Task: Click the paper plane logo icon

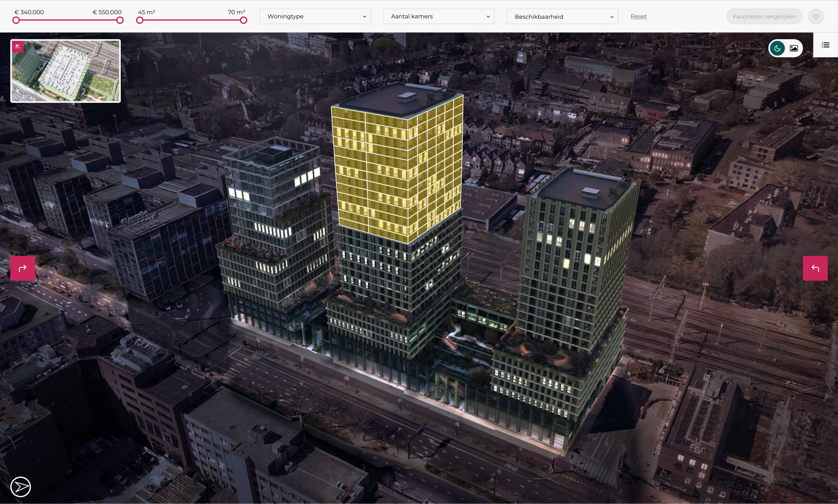Action: 20,487
